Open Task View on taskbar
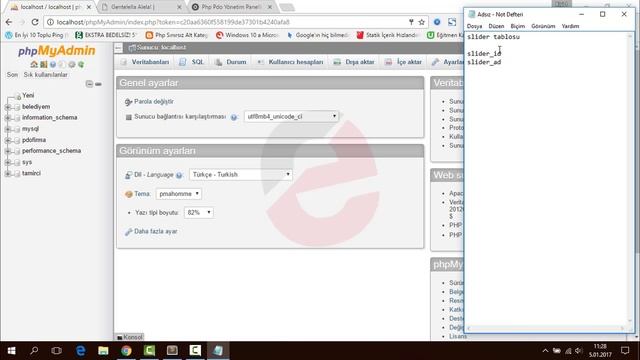 (x=57, y=351)
